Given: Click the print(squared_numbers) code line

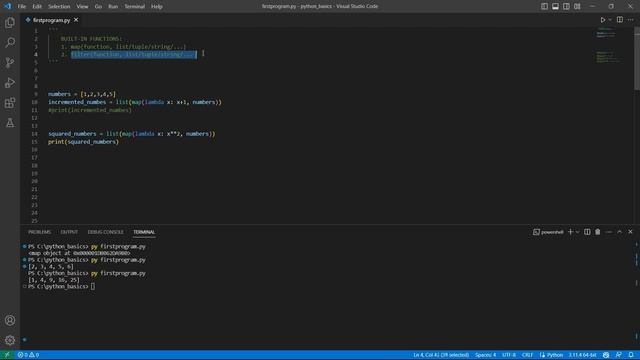Looking at the screenshot, I should point(83,142).
